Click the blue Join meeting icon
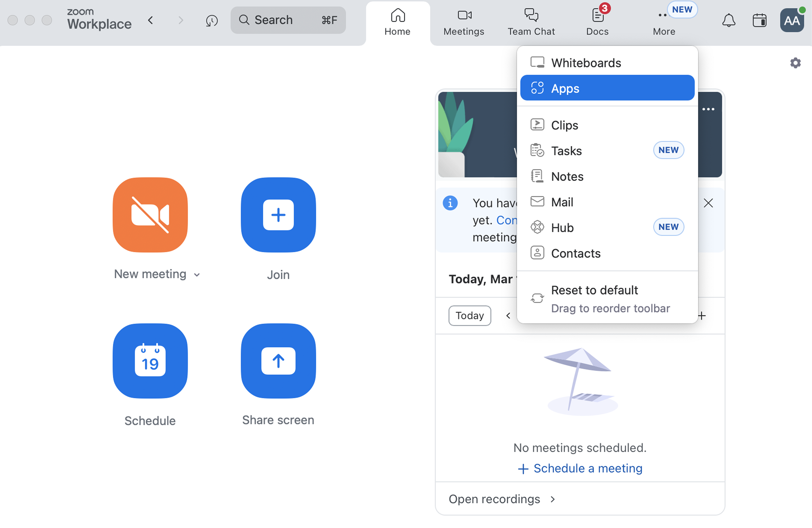Viewport: 812px width, 528px height. tap(278, 215)
